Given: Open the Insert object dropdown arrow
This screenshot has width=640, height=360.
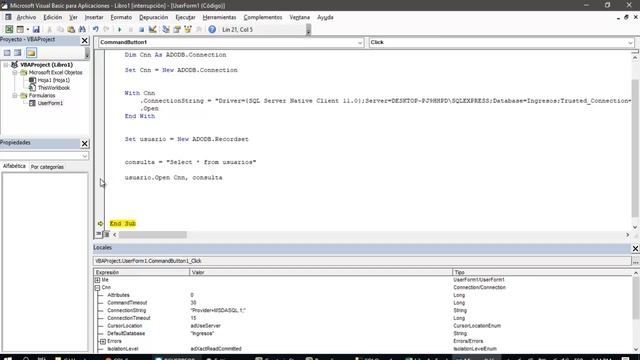Looking at the screenshot, I should click(28, 29).
